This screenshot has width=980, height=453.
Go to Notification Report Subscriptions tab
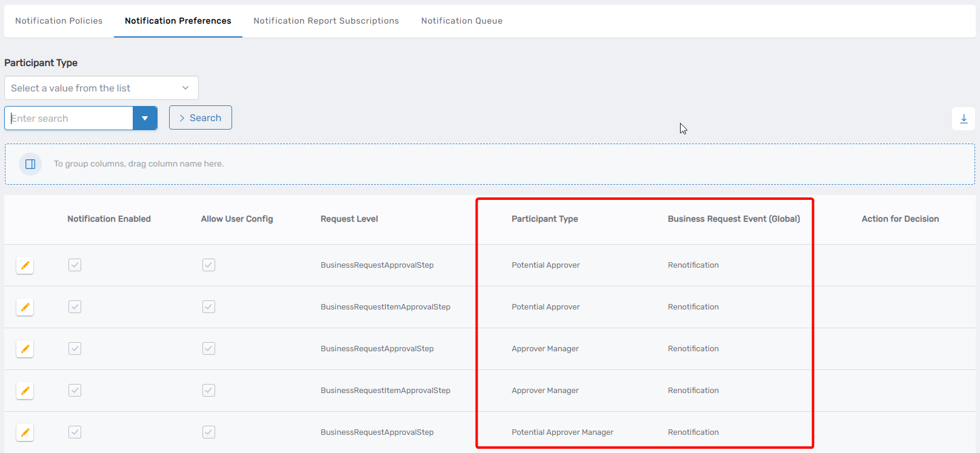click(326, 21)
